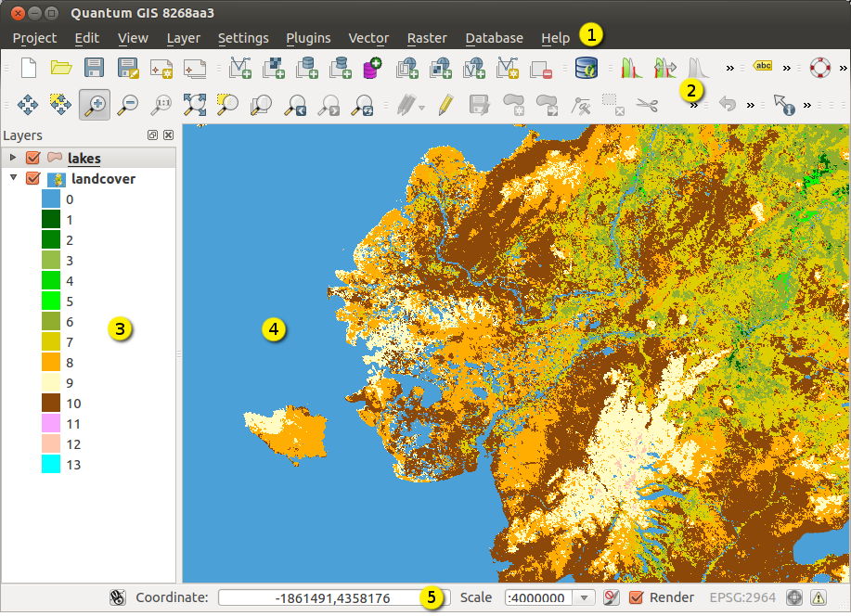Toggle the landcover layer visibility checkbox
The image size is (851, 616).
[x=33, y=179]
